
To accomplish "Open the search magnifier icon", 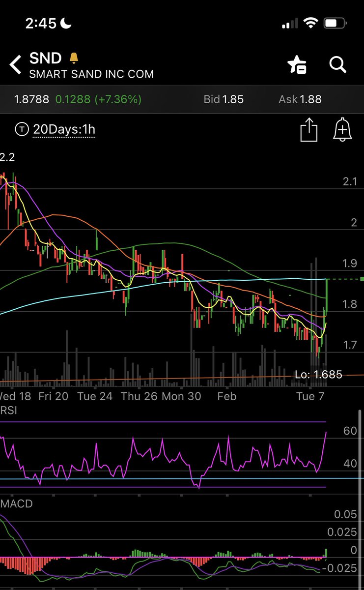I will (x=338, y=64).
